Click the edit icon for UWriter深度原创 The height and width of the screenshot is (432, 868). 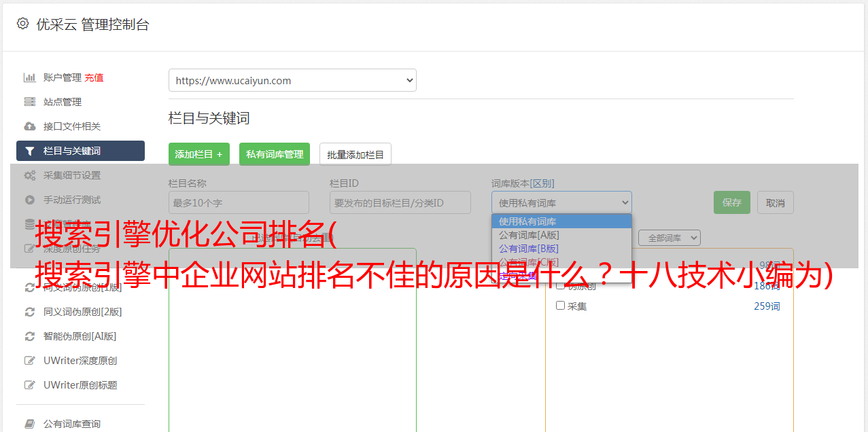[x=30, y=361]
